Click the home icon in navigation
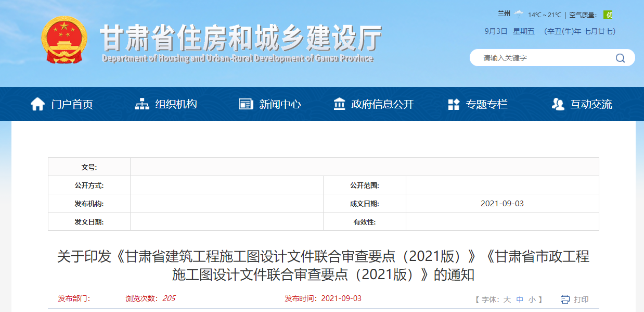Screen dimensions: 644x312 pos(37,104)
